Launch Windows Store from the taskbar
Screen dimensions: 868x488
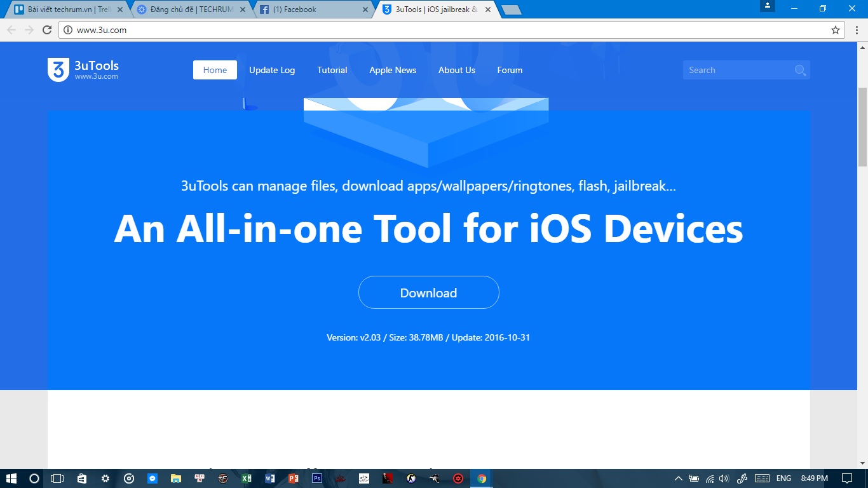(81, 478)
